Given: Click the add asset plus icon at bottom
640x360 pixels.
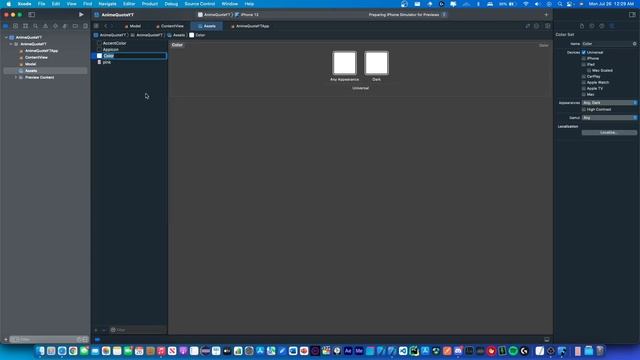Looking at the screenshot, I should click(96, 330).
